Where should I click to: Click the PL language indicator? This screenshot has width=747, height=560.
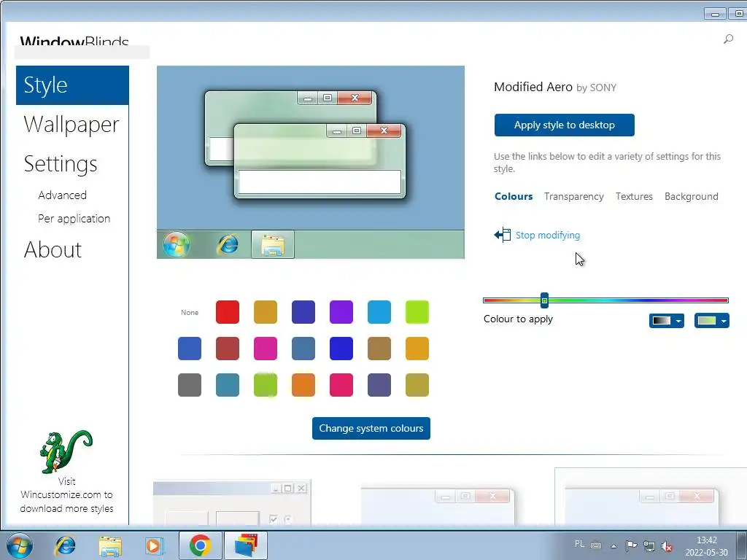pyautogui.click(x=579, y=544)
